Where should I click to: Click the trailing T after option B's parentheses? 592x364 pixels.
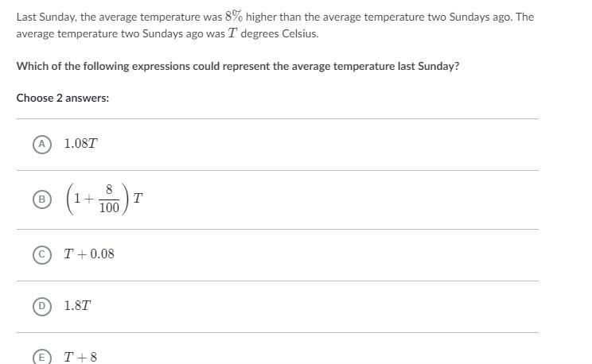[x=138, y=198]
